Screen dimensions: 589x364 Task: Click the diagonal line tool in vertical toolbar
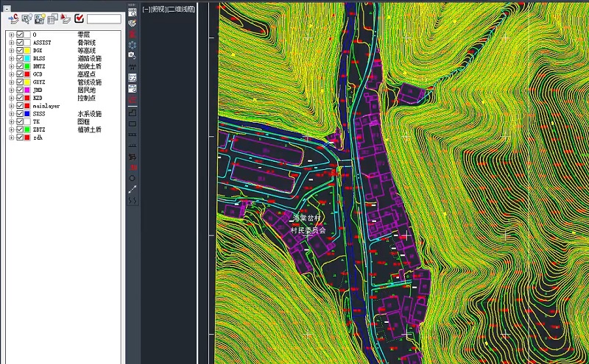pyautogui.click(x=133, y=189)
